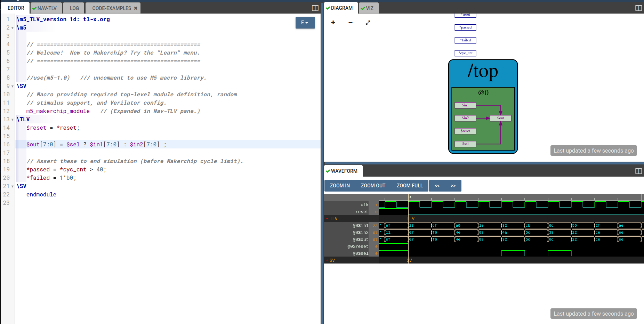Collapse the \m5 region at line 2
Viewport: 644px width, 324px height.
[x=13, y=28]
